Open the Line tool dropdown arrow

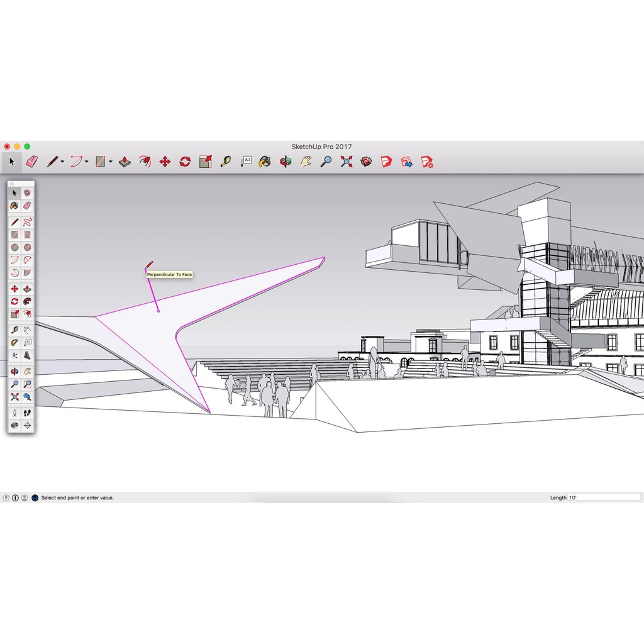coord(62,162)
